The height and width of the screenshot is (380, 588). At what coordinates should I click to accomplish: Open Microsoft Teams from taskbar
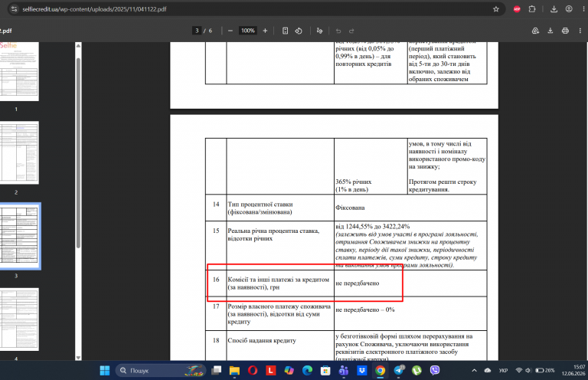click(x=344, y=371)
